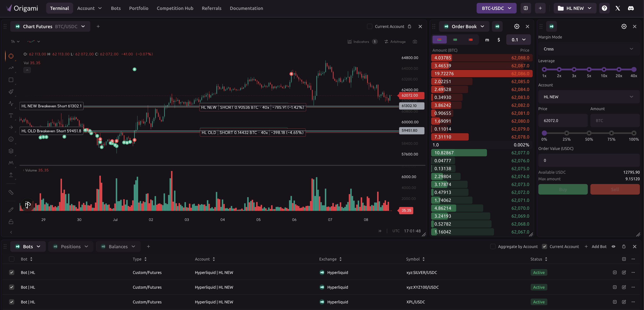Uncheck the xyz:XYZ100/USDC bot row
The image size is (644, 310).
pos(11,287)
